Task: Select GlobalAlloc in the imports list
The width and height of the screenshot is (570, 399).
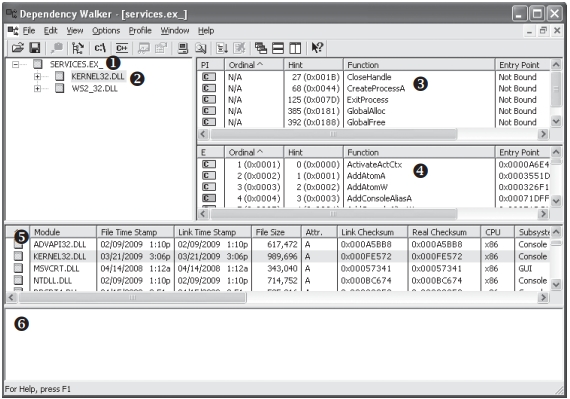Action: pyautogui.click(x=366, y=111)
